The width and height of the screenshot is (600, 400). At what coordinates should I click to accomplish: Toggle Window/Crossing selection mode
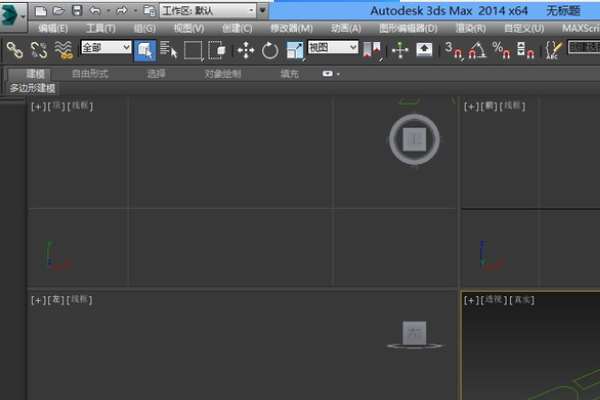(x=217, y=50)
